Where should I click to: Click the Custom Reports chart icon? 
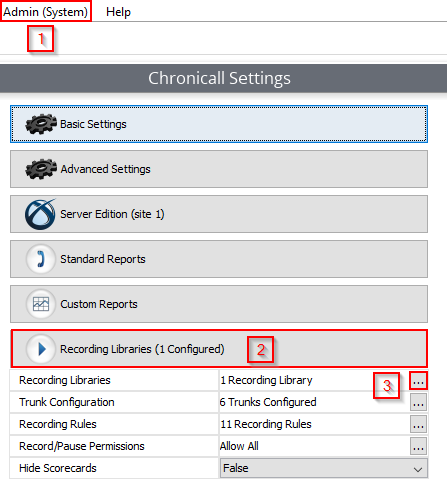point(41,304)
